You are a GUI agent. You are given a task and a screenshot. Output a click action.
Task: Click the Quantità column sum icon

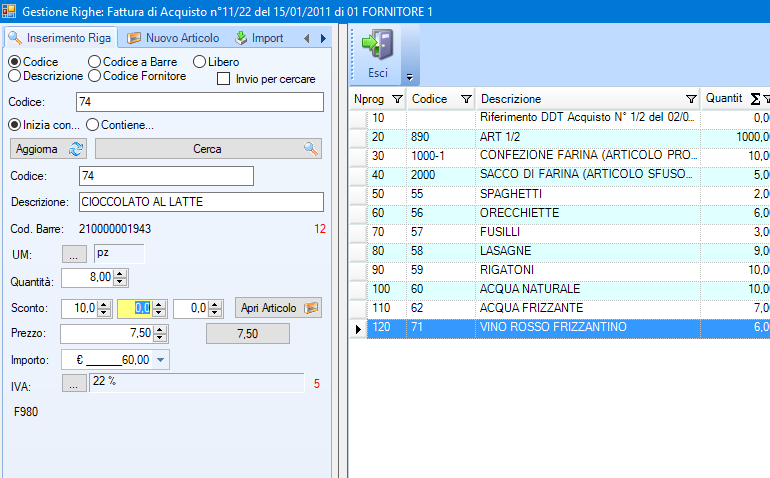(x=755, y=99)
